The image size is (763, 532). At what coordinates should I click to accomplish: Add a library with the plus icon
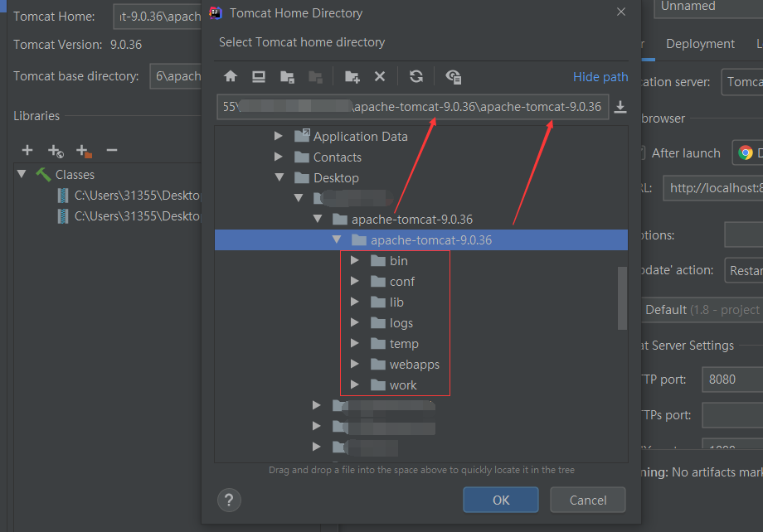(27, 150)
